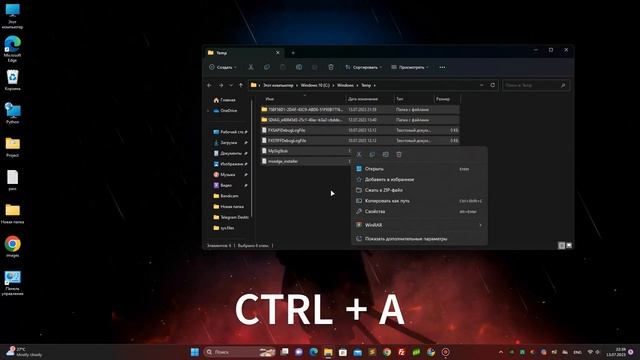Click the Cut icon in Explorer toolbar
This screenshot has width=640, height=360.
251,67
